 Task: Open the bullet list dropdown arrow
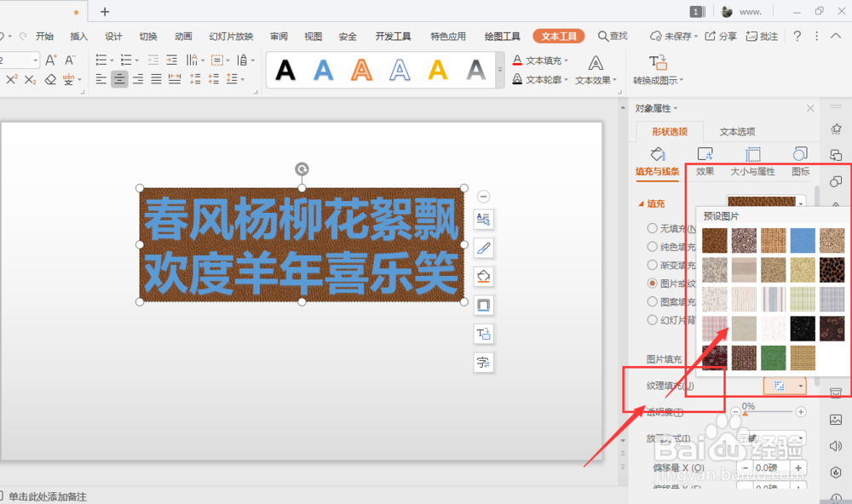click(112, 60)
